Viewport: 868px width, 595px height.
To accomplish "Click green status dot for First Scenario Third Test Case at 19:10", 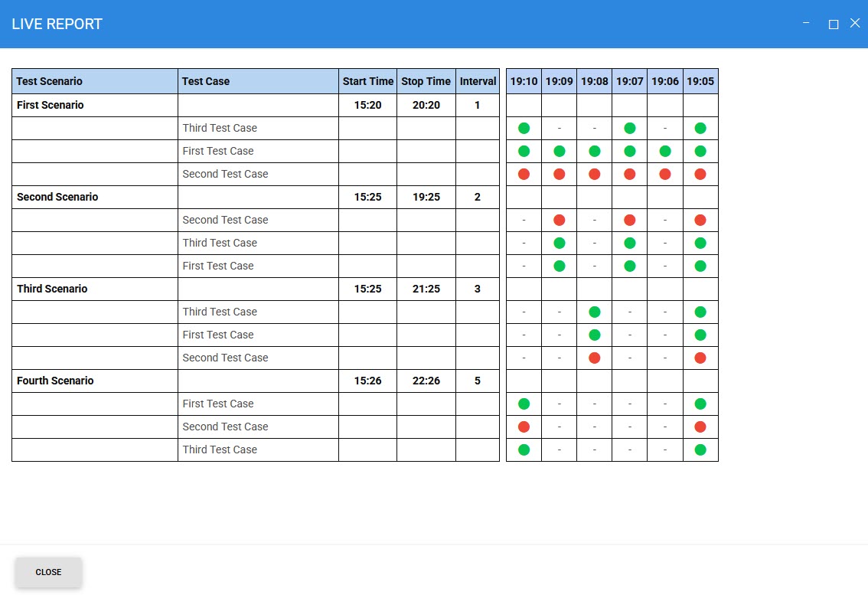I will pyautogui.click(x=524, y=128).
